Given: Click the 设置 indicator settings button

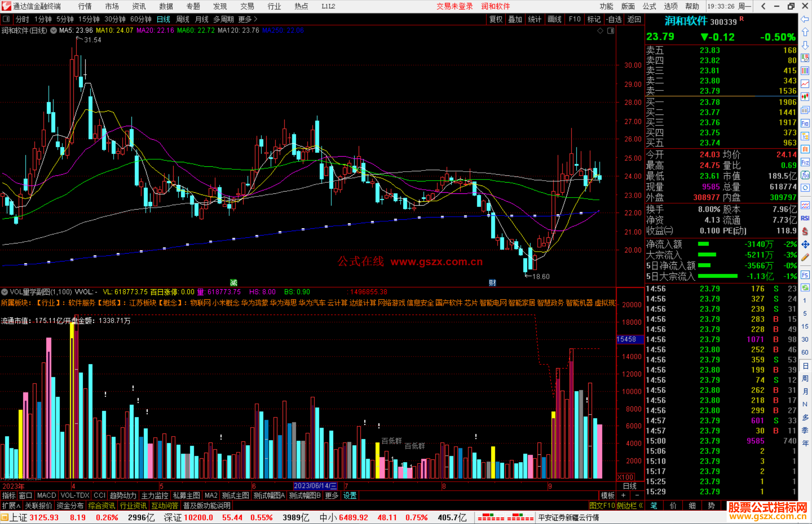Looking at the screenshot, I should (350, 495).
